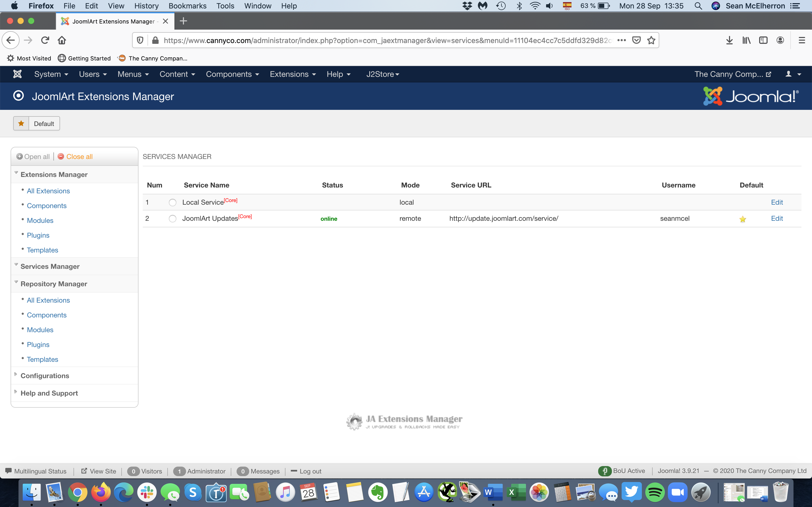Viewport: 812px width, 507px height.
Task: Click the reload page icon
Action: pos(45,40)
